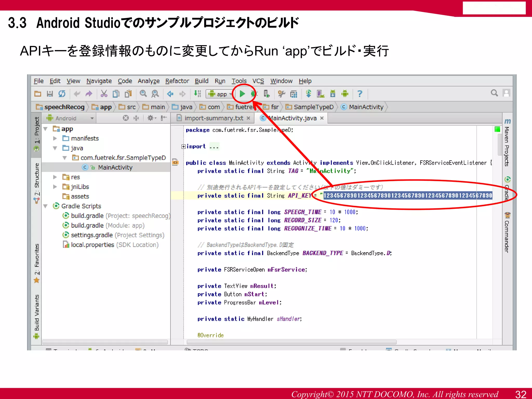
Task: Click the Synchronize refresh icon
Action: [x=62, y=94]
